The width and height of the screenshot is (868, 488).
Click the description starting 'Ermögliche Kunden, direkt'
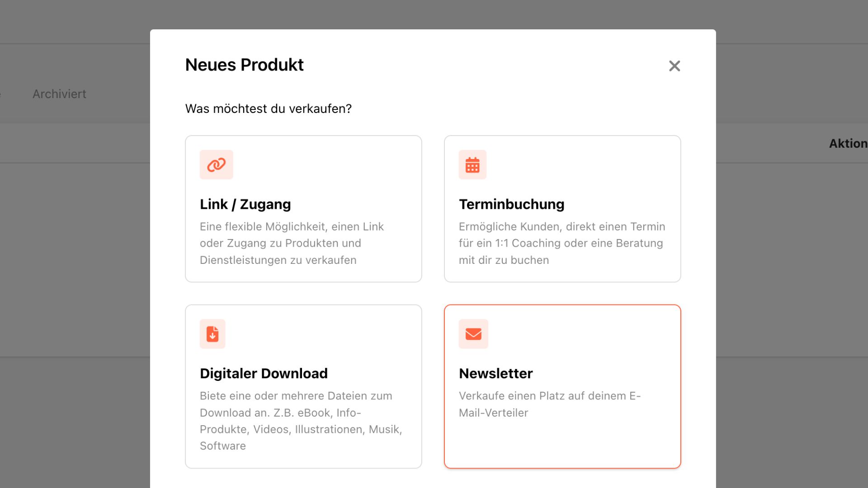[562, 243]
